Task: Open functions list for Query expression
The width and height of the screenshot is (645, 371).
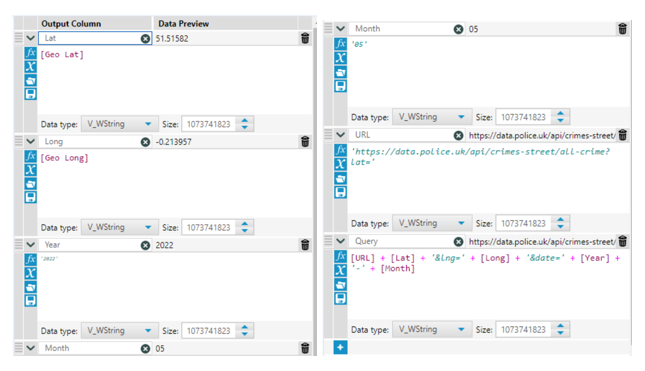Action: [340, 256]
